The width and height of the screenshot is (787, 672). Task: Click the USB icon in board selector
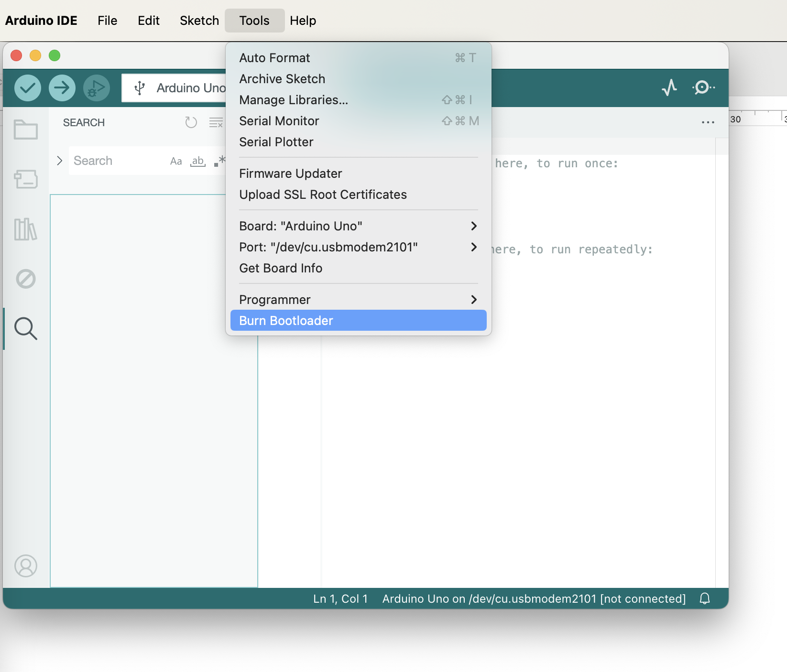coord(140,88)
